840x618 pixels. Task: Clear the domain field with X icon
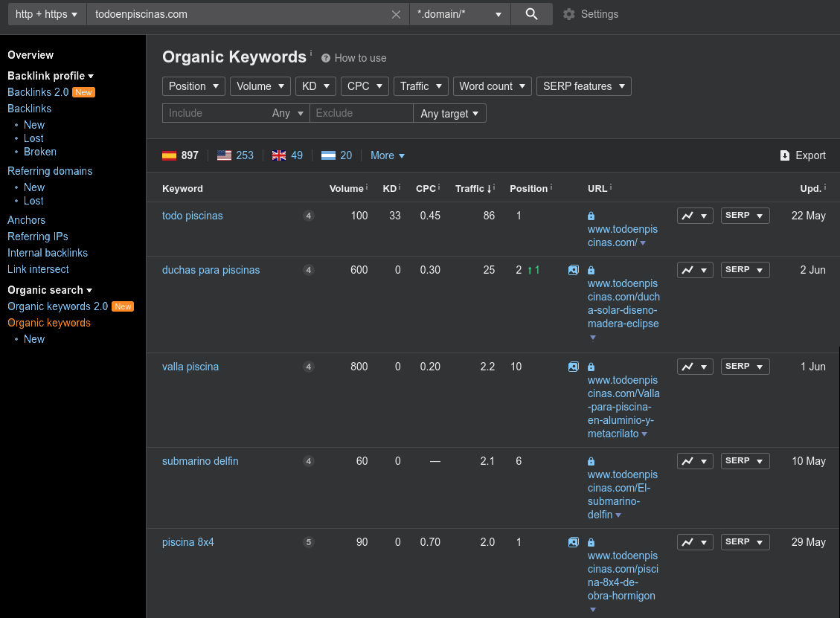(x=396, y=14)
